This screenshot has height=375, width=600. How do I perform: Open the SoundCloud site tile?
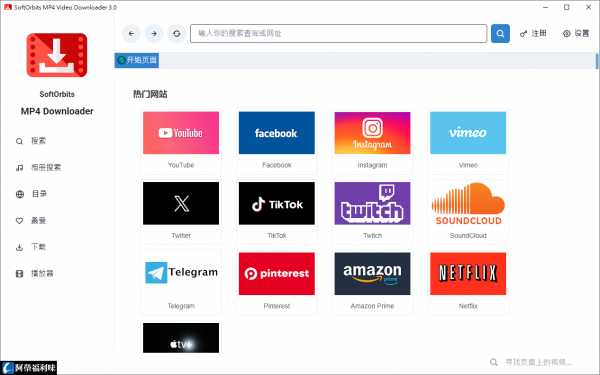[x=468, y=212]
